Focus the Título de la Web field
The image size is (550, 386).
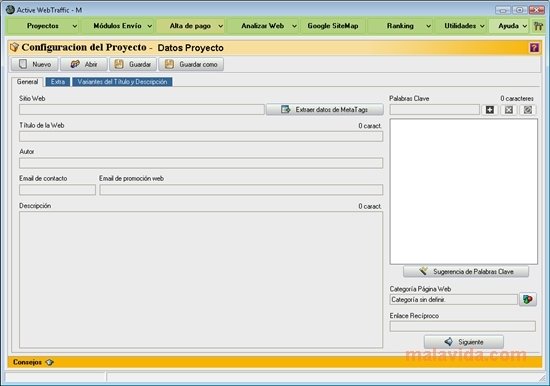point(201,137)
